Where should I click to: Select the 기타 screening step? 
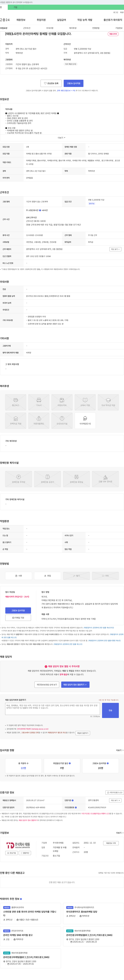(x=105, y=576)
